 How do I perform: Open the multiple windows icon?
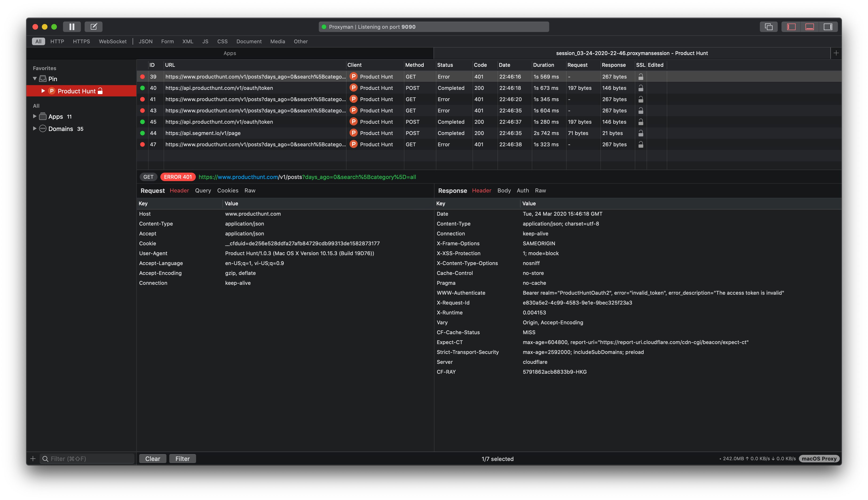coord(768,26)
